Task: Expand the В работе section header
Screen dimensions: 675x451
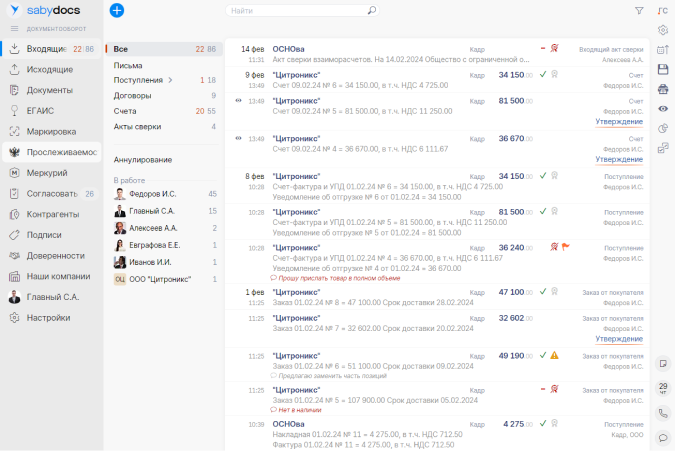Action: pos(129,180)
